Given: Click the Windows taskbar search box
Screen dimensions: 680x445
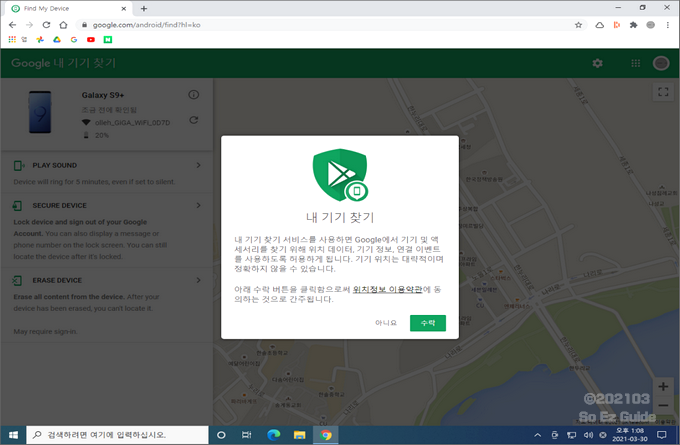Looking at the screenshot, I should click(115, 435).
